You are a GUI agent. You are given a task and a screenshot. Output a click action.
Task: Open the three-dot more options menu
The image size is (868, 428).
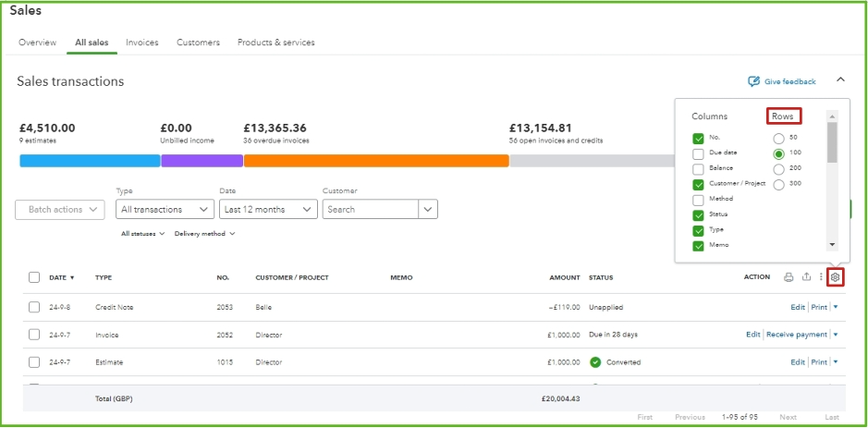(821, 277)
